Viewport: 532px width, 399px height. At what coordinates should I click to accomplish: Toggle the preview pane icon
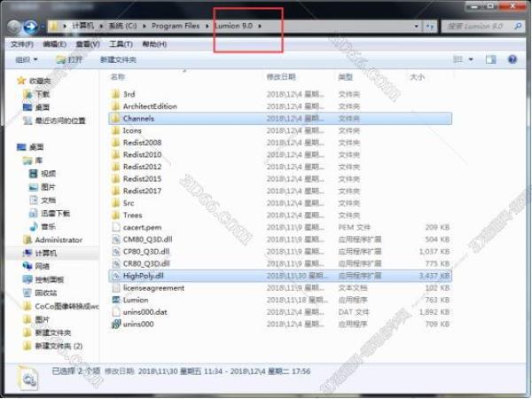tap(490, 59)
